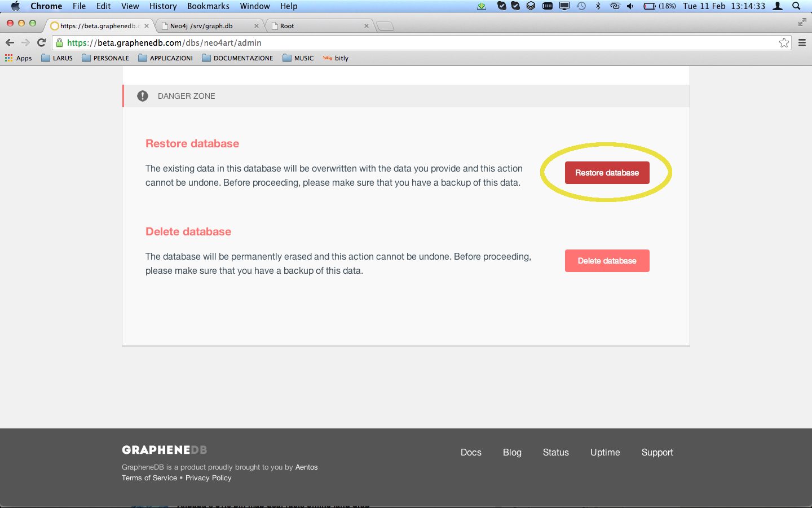
Task: Click the browser forward arrow
Action: (25, 42)
